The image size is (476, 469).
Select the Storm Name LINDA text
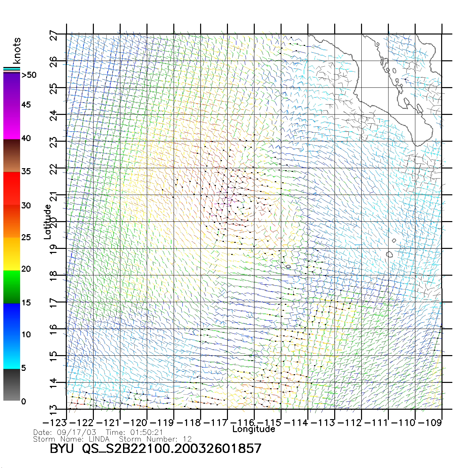pyautogui.click(x=71, y=439)
